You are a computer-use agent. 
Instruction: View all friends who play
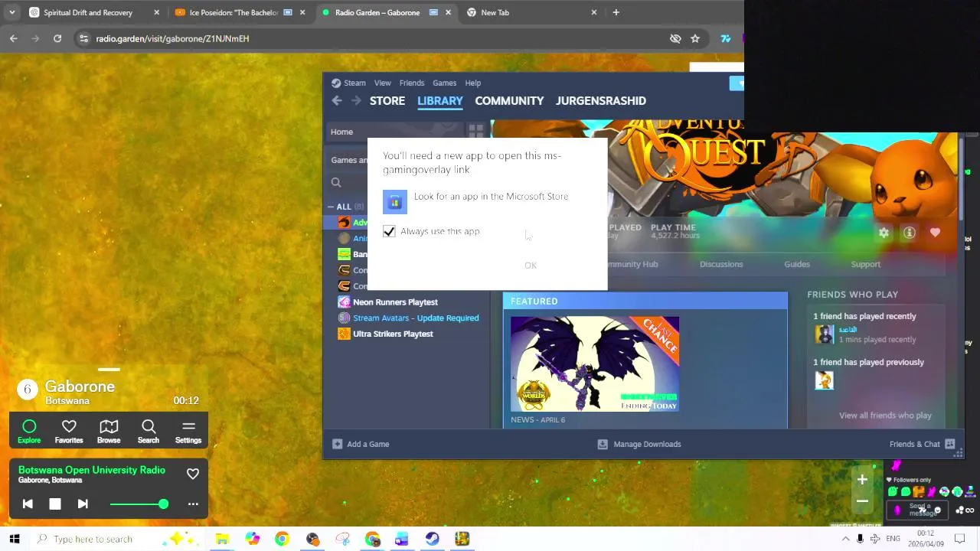(x=885, y=416)
